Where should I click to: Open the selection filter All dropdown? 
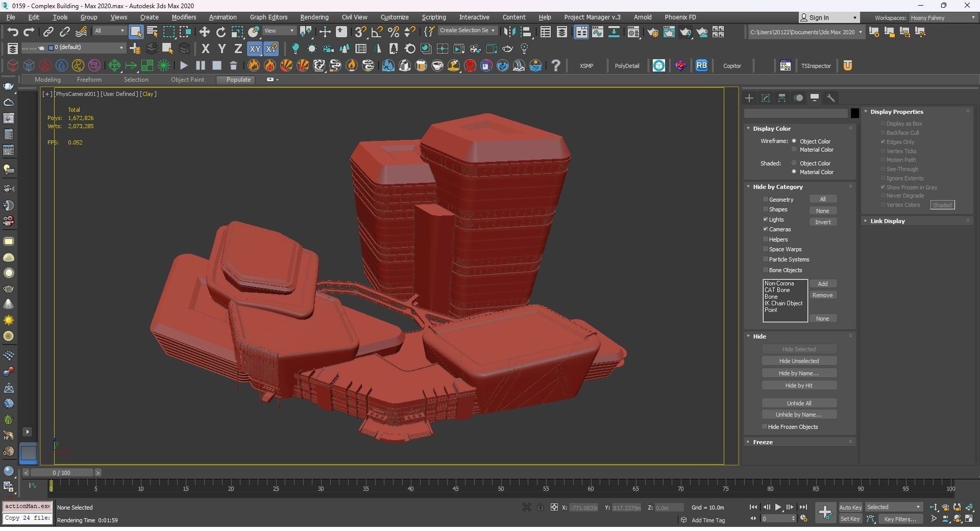click(109, 31)
